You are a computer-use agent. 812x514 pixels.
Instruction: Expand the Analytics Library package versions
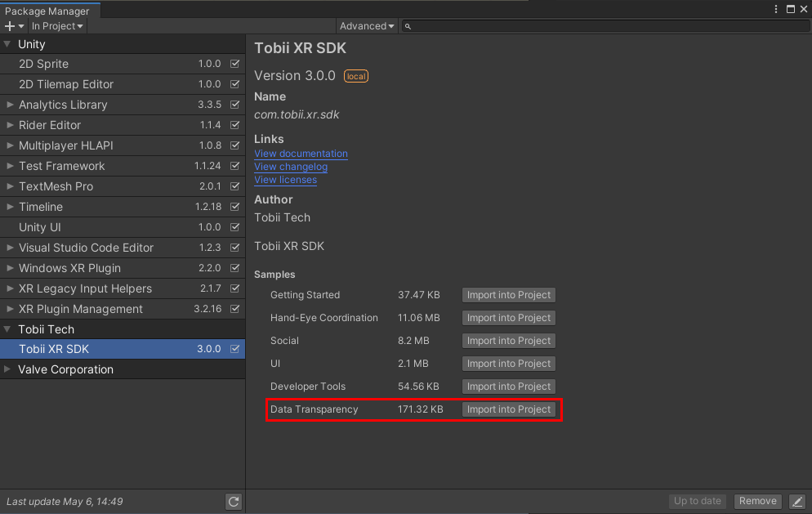pos(10,105)
